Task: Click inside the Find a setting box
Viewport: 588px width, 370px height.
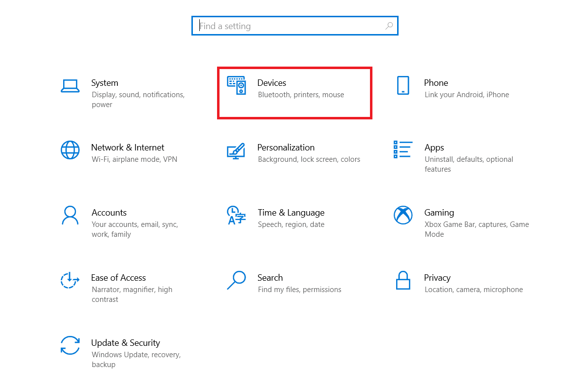Action: pyautogui.click(x=276, y=26)
